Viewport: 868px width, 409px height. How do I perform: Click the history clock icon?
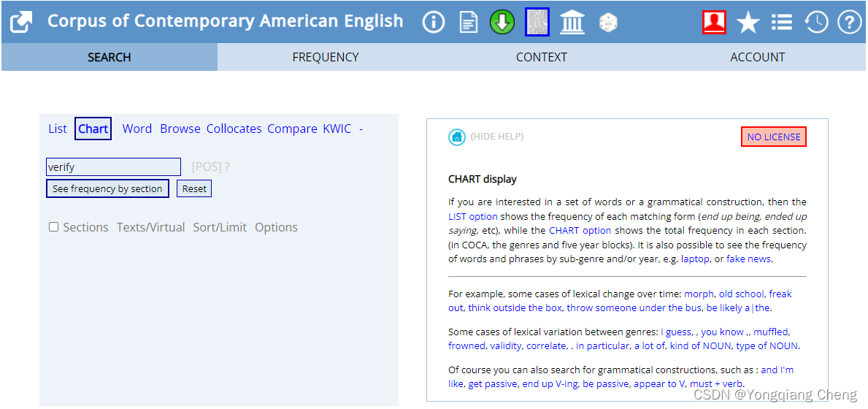click(x=816, y=23)
